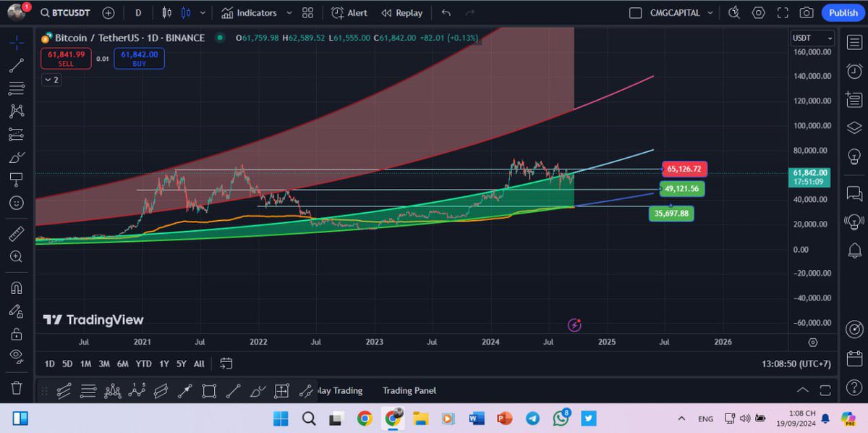Open Windows Start menu on taskbar
Image resolution: width=868 pixels, height=433 pixels.
pyautogui.click(x=280, y=419)
